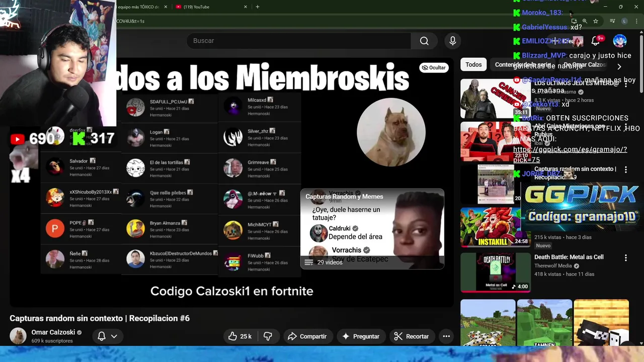Click member name xXShicuboBy2013Xx in the video
Viewport: 644px width, 362px height.
click(91, 192)
